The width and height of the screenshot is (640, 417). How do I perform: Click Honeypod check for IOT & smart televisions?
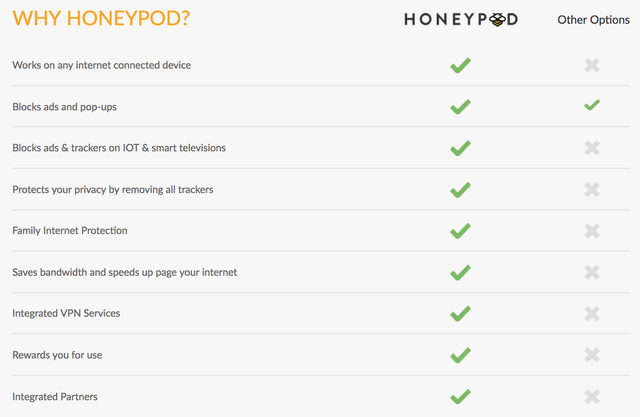point(460,148)
